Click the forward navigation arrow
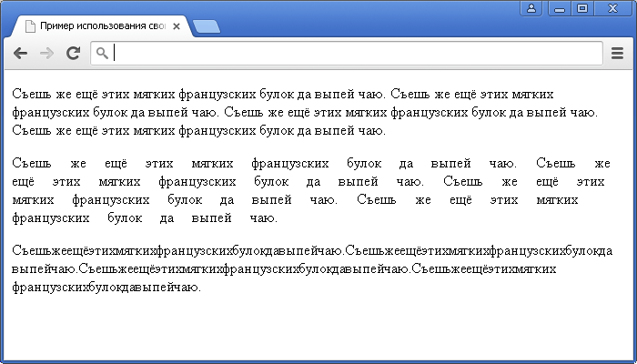 point(46,53)
